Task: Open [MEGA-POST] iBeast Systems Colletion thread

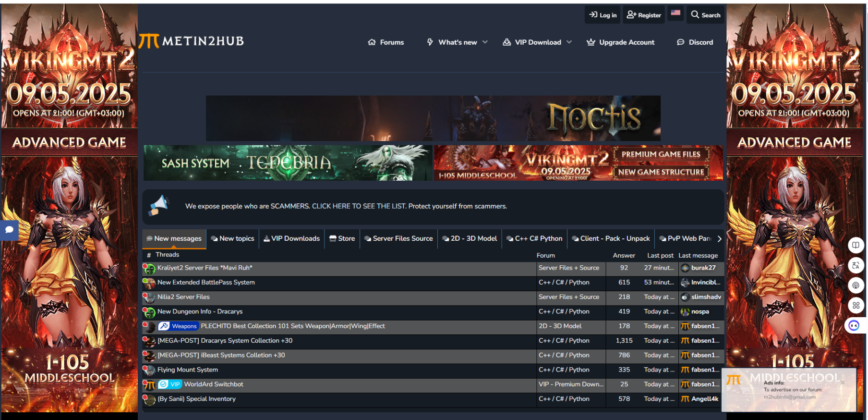Action: pos(221,355)
